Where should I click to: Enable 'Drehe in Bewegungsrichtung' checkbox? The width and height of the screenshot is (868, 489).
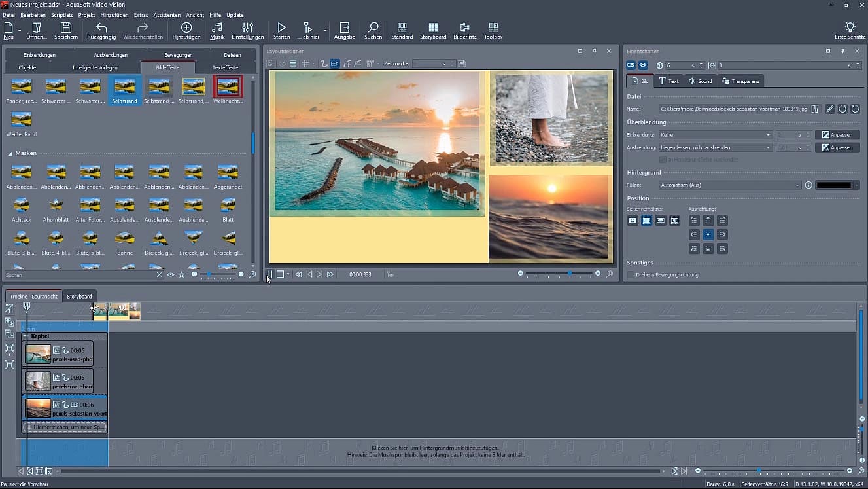pos(631,275)
